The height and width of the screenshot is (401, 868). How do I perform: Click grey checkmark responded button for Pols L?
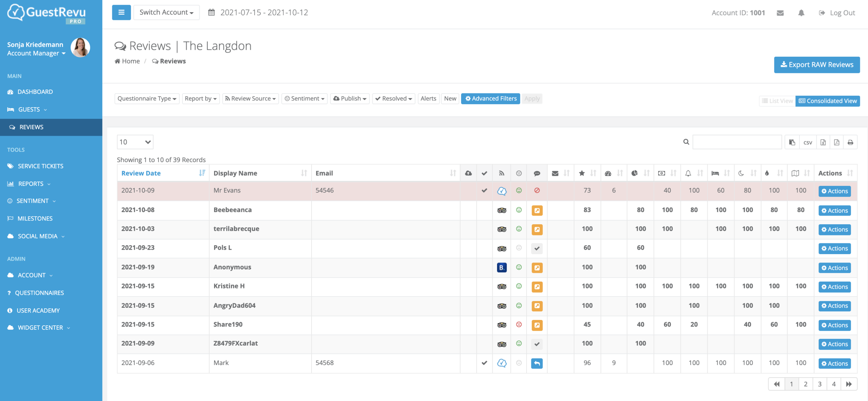point(537,248)
